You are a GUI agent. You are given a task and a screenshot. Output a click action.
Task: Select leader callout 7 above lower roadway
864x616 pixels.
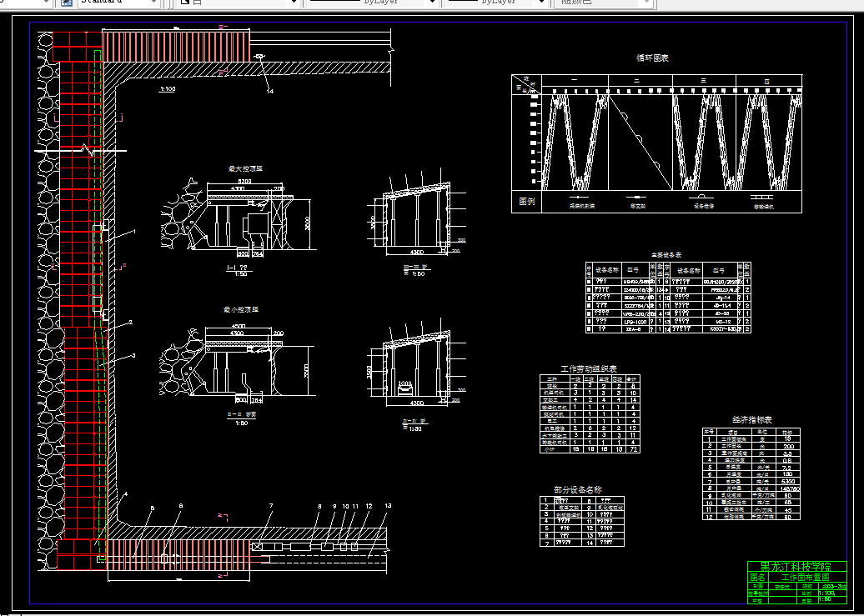click(271, 506)
